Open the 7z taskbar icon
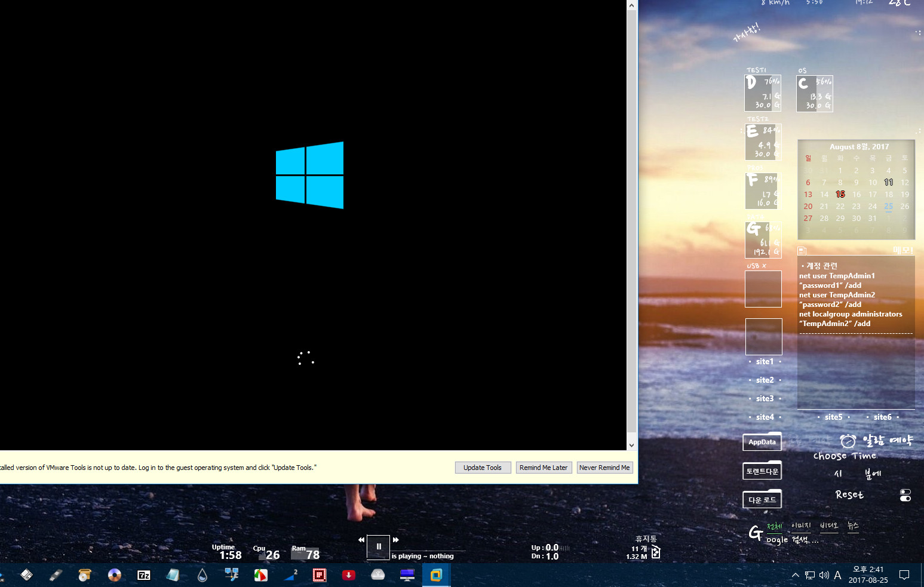 144,575
